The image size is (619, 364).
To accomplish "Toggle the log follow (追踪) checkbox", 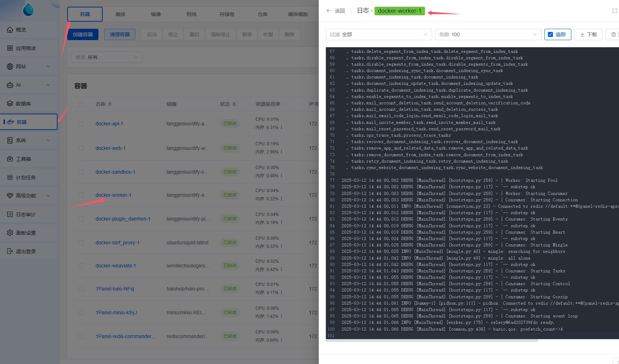I will [550, 34].
